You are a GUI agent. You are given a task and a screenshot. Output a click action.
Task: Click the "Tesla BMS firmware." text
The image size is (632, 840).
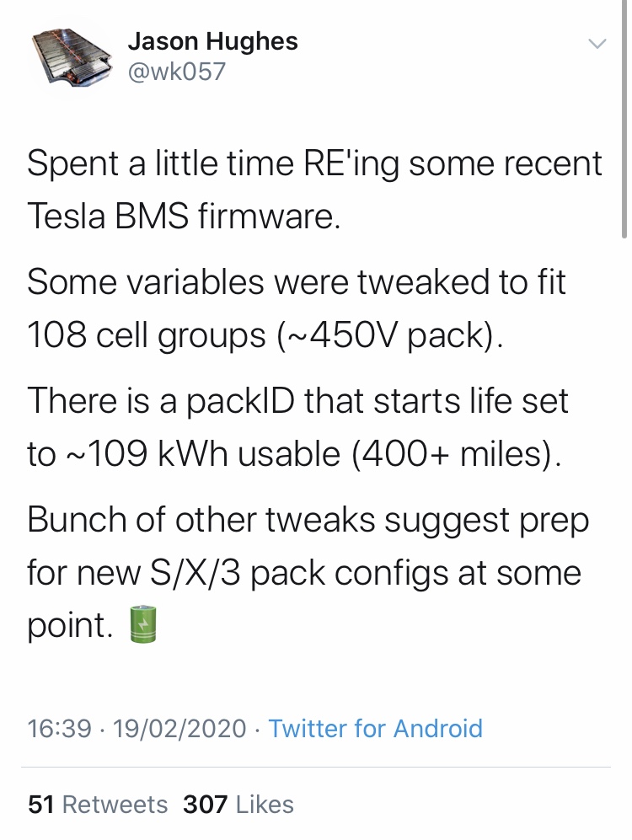(x=184, y=217)
